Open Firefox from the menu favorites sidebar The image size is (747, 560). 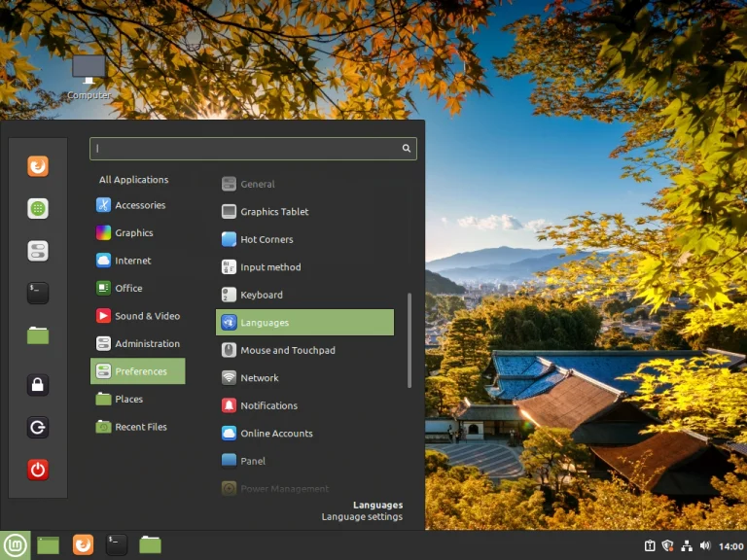(38, 166)
